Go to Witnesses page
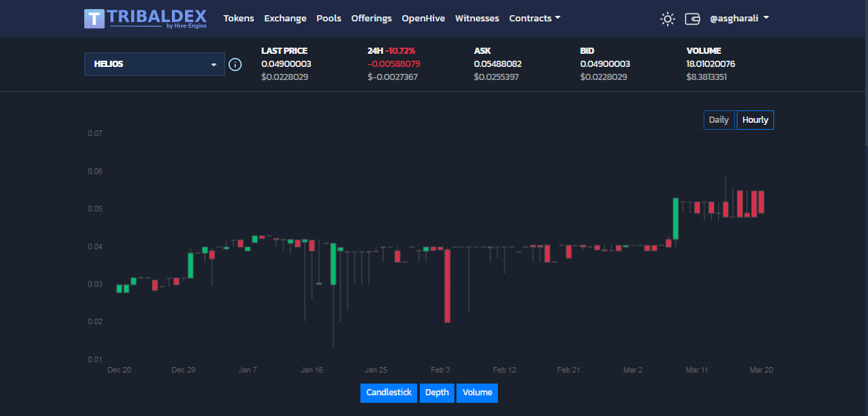 pos(477,19)
